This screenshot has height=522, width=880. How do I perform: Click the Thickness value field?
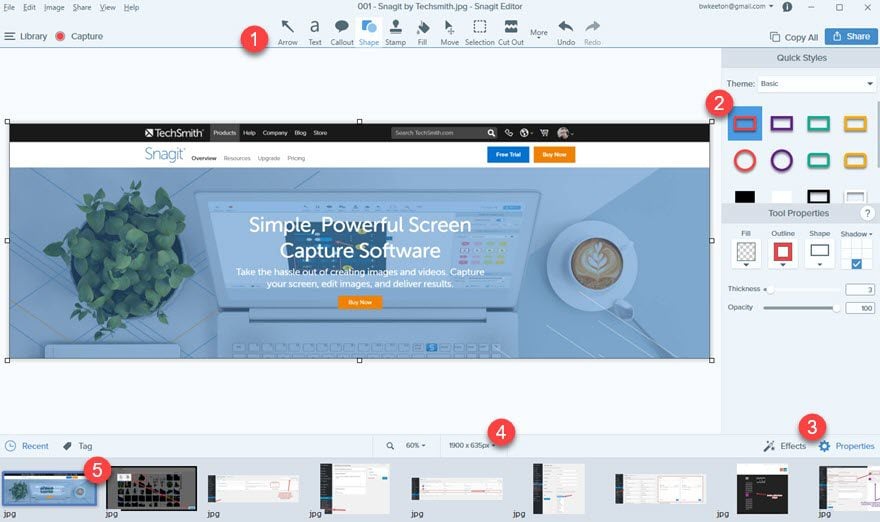coord(860,290)
